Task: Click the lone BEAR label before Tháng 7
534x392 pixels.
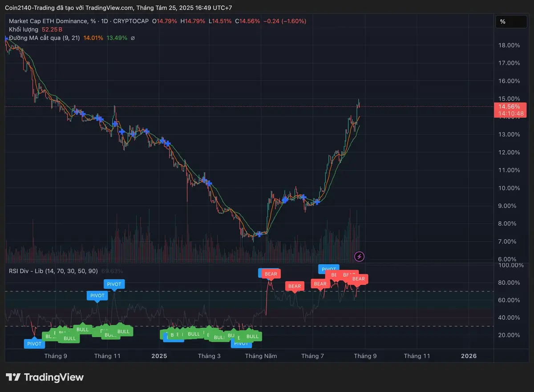Action: tap(295, 286)
